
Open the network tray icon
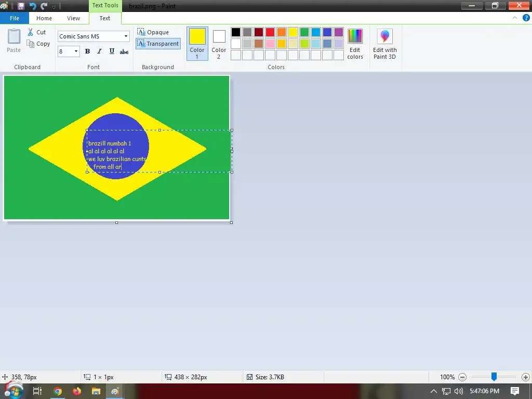446,391
